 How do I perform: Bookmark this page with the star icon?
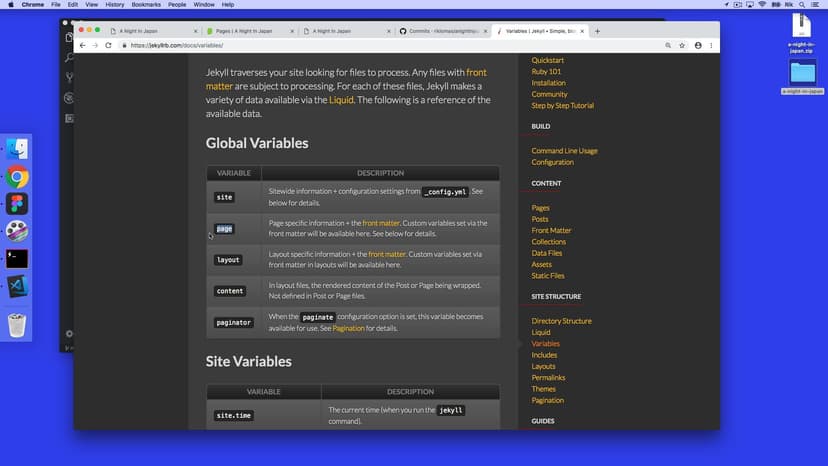[x=682, y=46]
